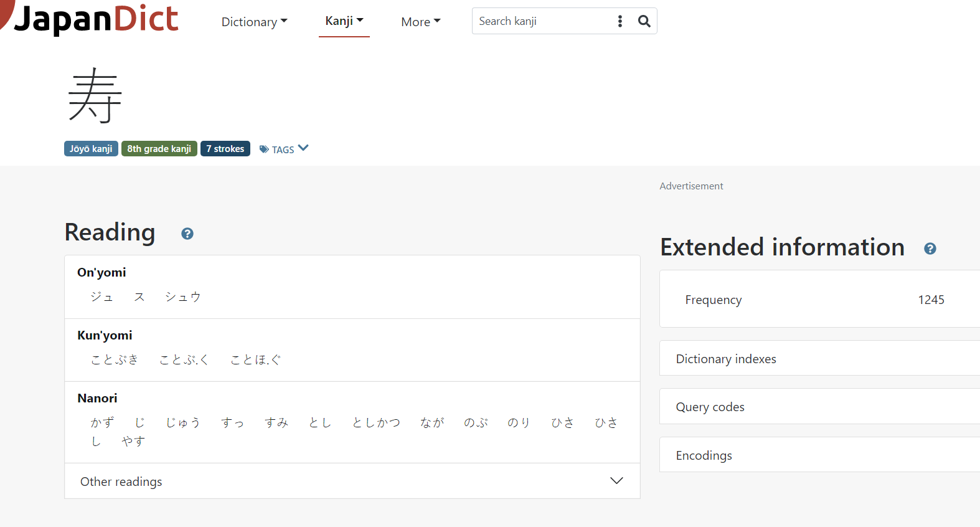Click the On'yomi heading
The image size is (980, 527).
101,272
